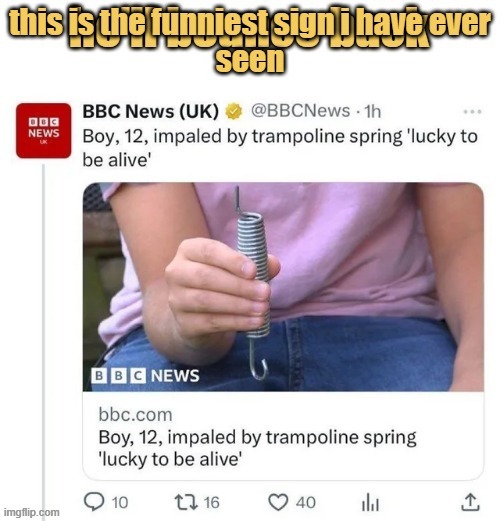Image resolution: width=500 pixels, height=521 pixels.
Task: Click the reply speech bubble icon
Action: point(94,502)
